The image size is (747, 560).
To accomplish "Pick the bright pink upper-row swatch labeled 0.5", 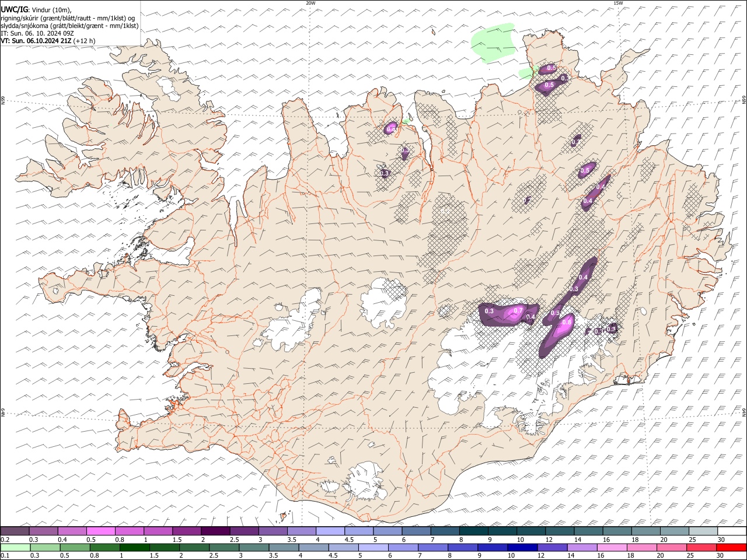I will coord(100,531).
